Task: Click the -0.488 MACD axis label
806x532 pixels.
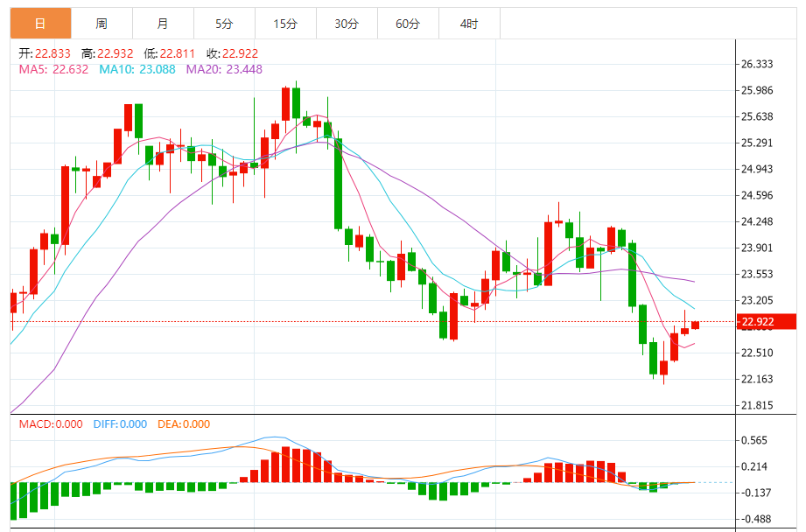Action: tap(755, 519)
